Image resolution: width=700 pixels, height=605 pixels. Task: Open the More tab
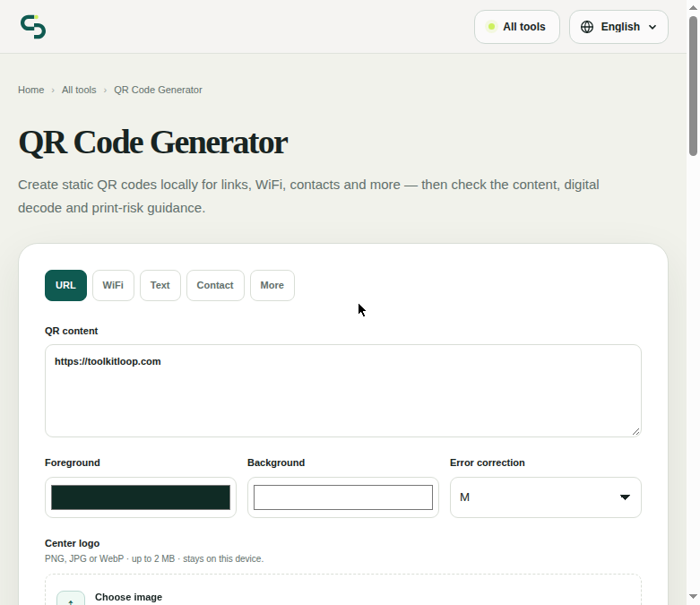[272, 285]
